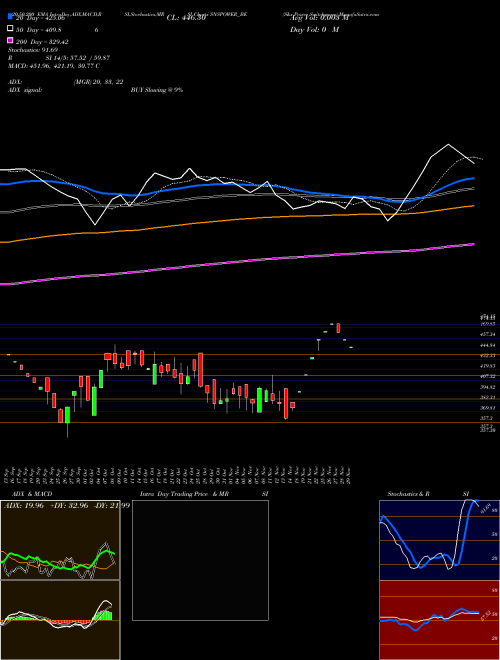Image resolution: width=500 pixels, height=660 pixels.
Task: Click the 369.93 price axis label
Action: click(x=489, y=408)
